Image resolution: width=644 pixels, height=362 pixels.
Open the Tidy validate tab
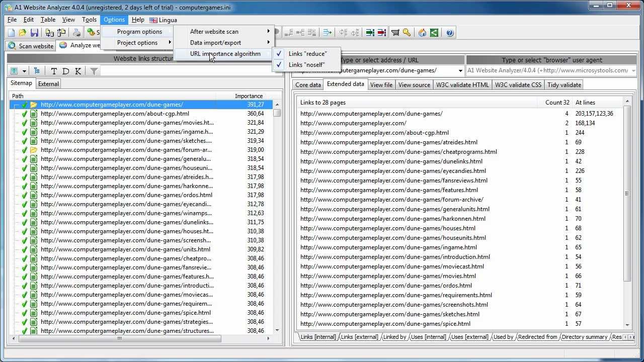[564, 85]
